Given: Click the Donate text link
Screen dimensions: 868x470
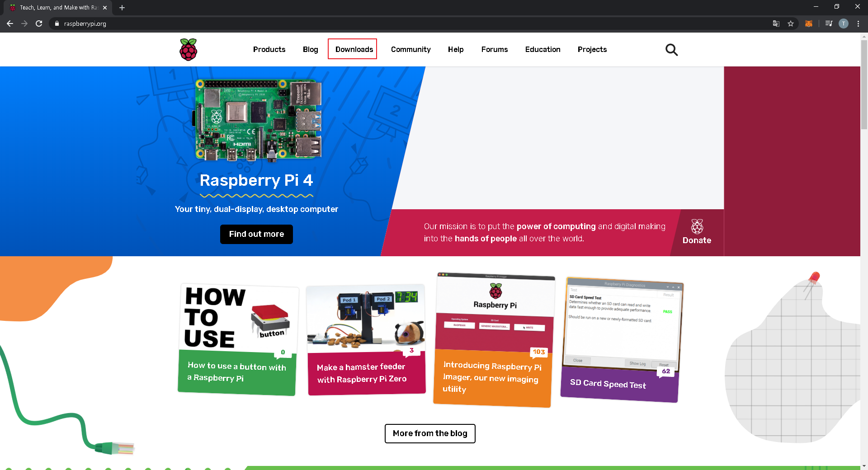Looking at the screenshot, I should pos(697,240).
